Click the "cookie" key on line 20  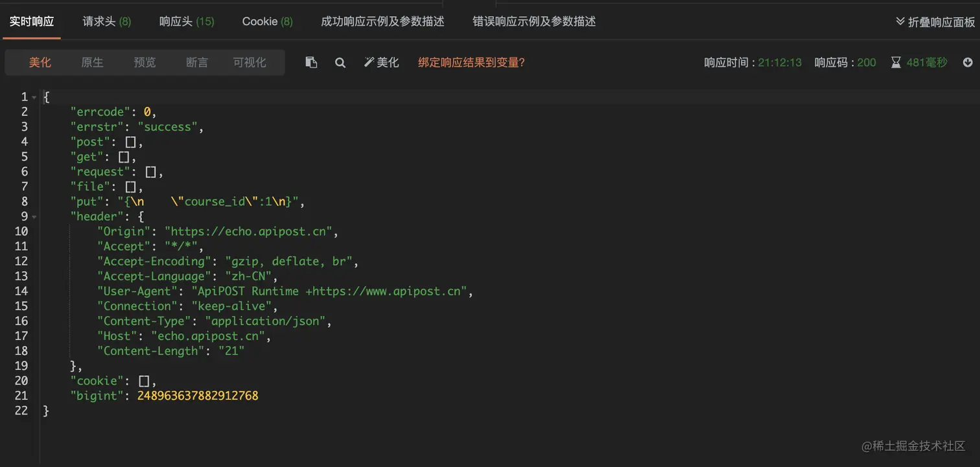[97, 380]
